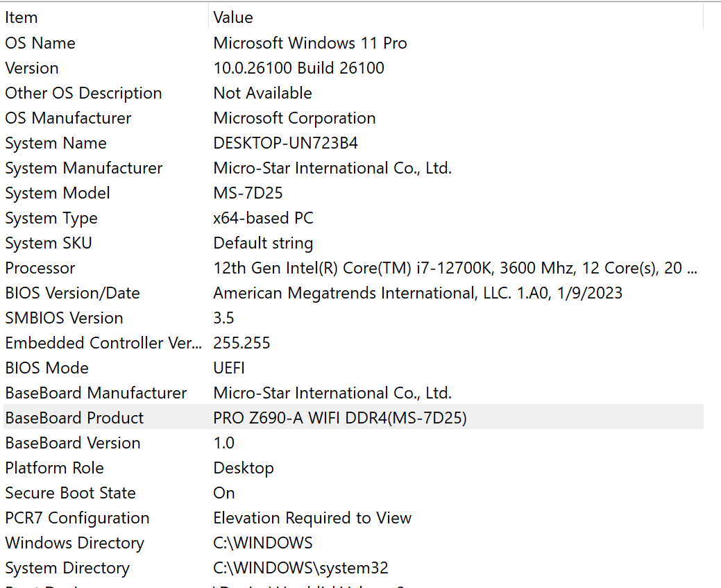Click the truncated Embedded Controller Version row
The height and width of the screenshot is (588, 721).
(x=103, y=343)
